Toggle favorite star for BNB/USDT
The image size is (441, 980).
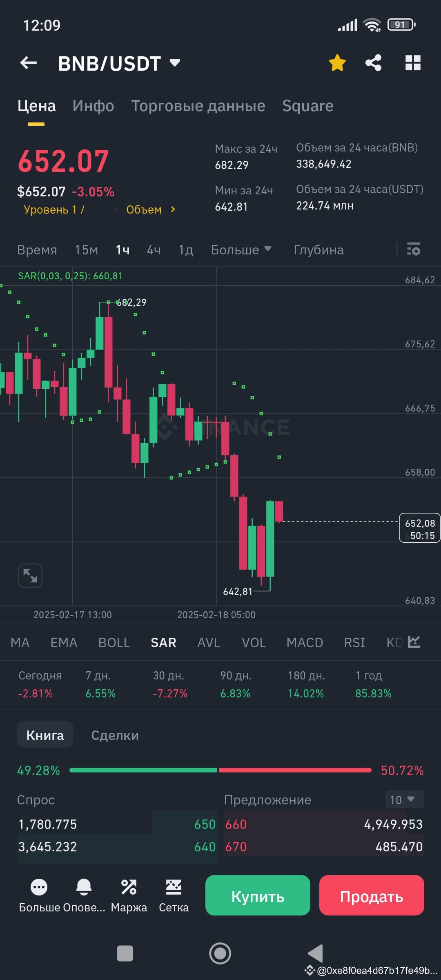[x=336, y=62]
